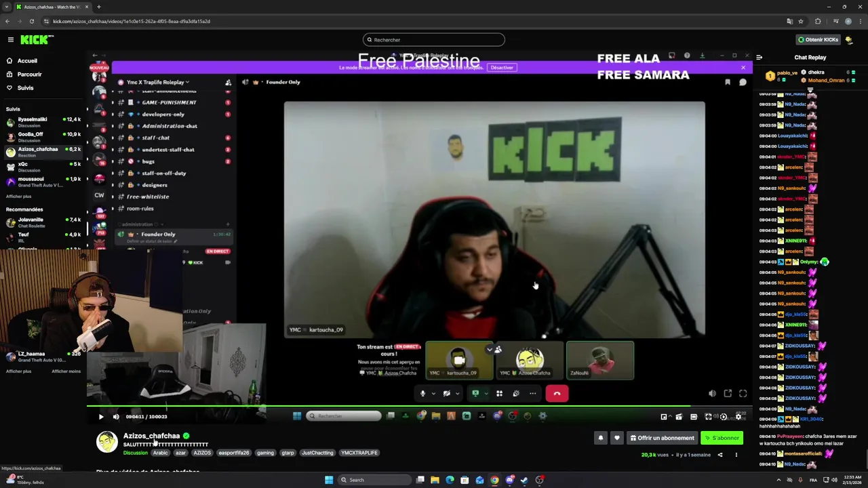
Task: Create a clip from the player
Action: [x=679, y=417]
